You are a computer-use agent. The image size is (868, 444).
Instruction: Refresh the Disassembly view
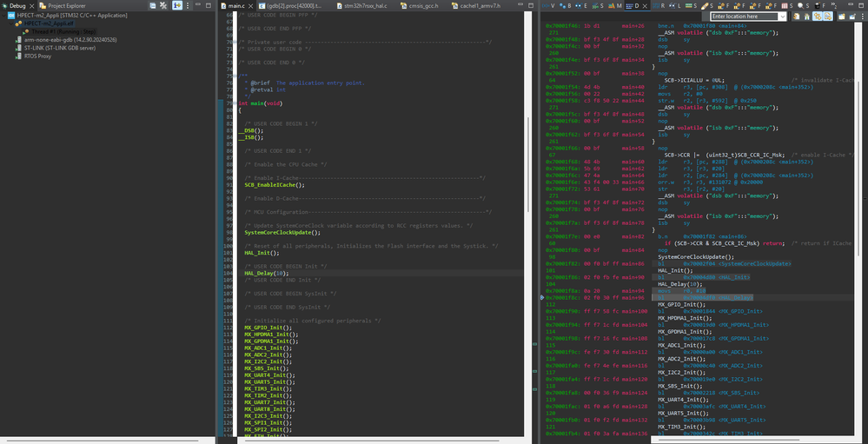click(796, 17)
